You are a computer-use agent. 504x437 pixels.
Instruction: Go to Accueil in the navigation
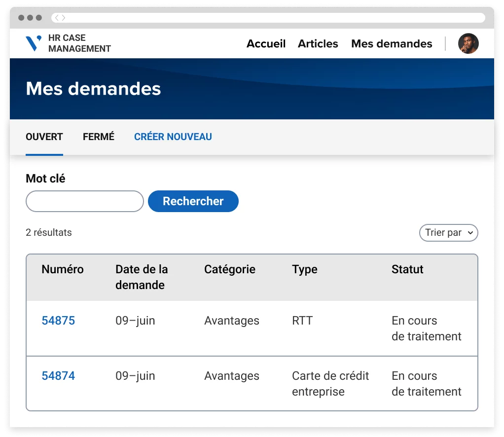pyautogui.click(x=266, y=43)
